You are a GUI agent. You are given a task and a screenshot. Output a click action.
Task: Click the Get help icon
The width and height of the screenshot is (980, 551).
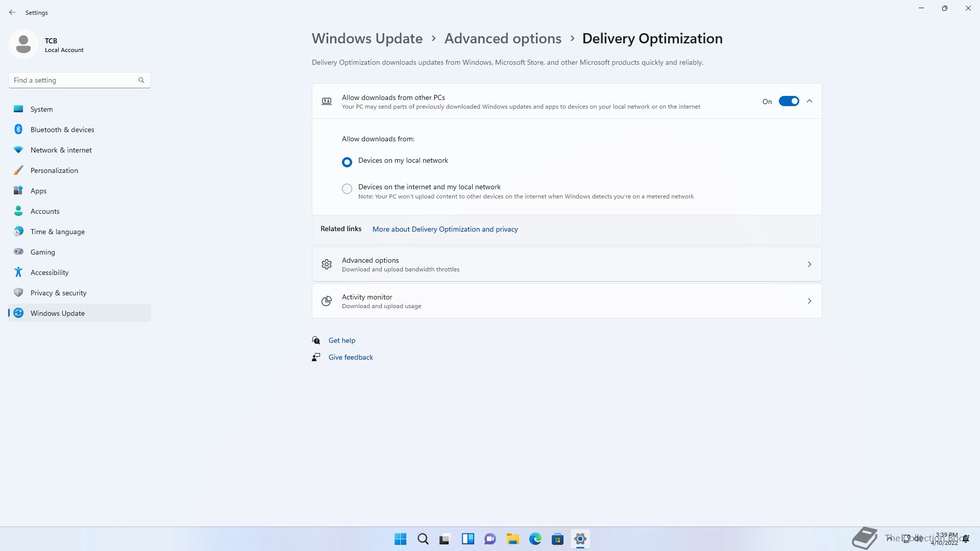tap(316, 340)
